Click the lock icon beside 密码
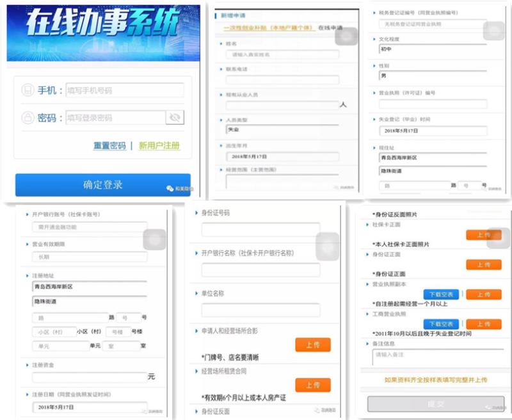Image resolution: width=512 pixels, height=420 pixels. pyautogui.click(x=28, y=118)
